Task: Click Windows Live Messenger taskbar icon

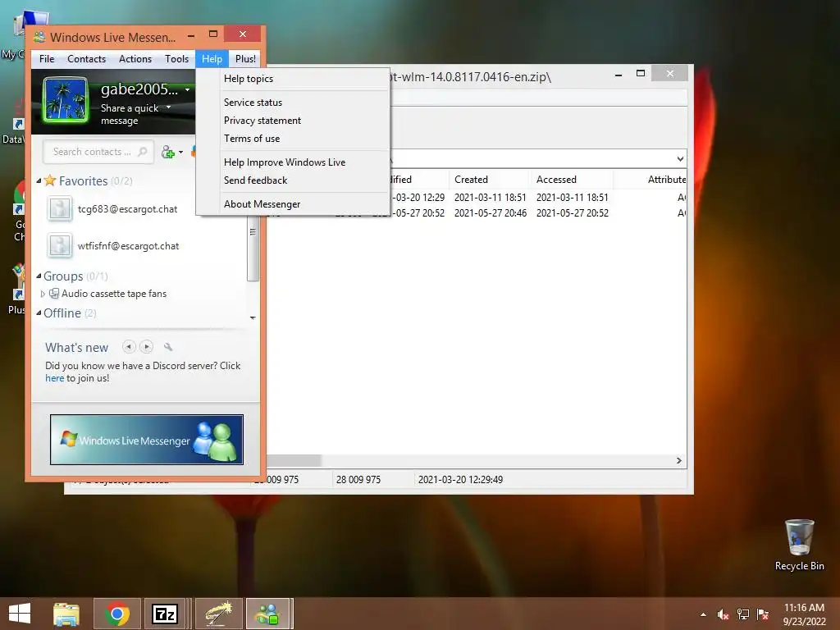Action: (x=267, y=614)
